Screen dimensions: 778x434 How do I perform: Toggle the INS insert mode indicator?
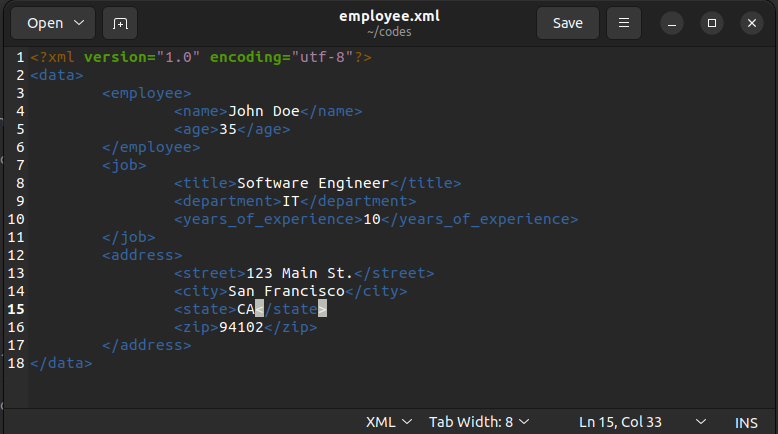coord(746,423)
